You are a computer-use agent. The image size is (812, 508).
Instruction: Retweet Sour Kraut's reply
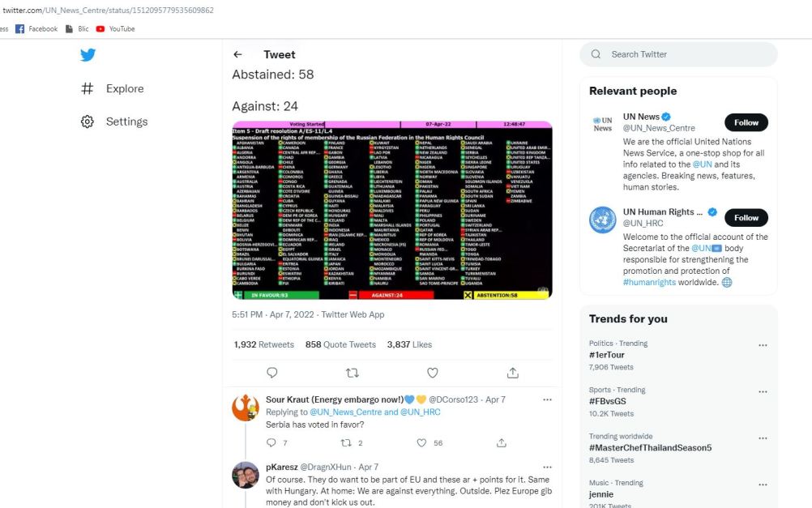(x=346, y=443)
